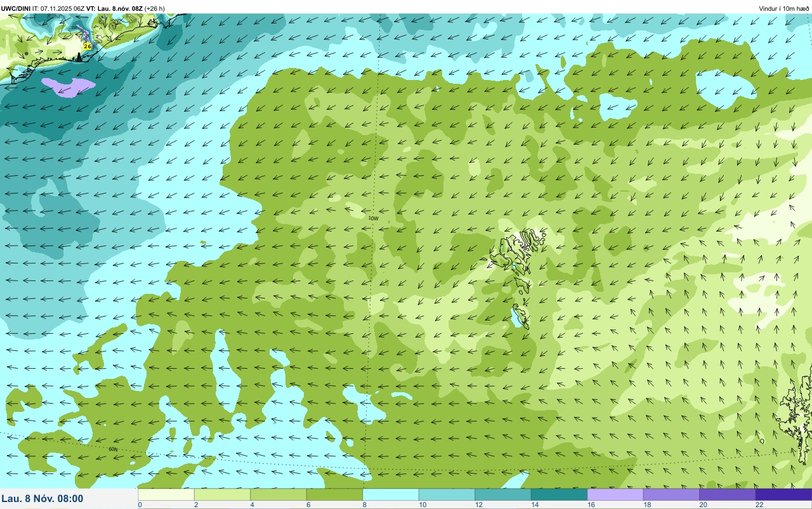Click the lavender high-wind patch south of Iceland
The width and height of the screenshot is (812, 509).
click(68, 86)
